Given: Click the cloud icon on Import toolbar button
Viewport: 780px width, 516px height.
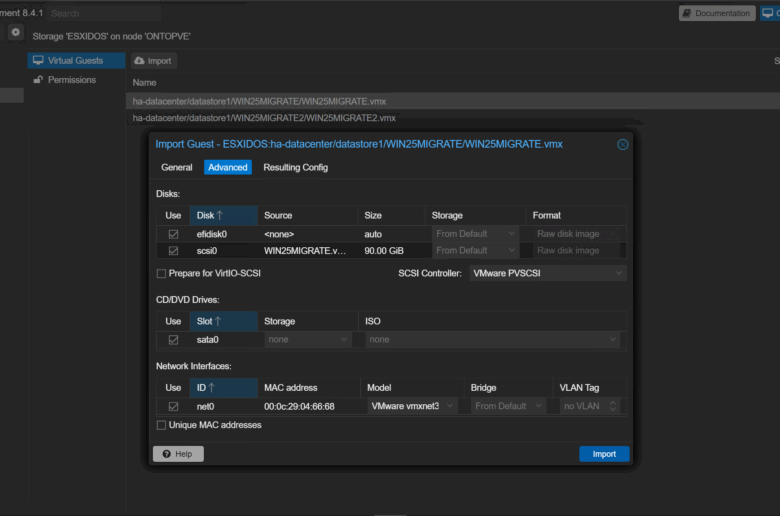Looking at the screenshot, I should tap(139, 61).
